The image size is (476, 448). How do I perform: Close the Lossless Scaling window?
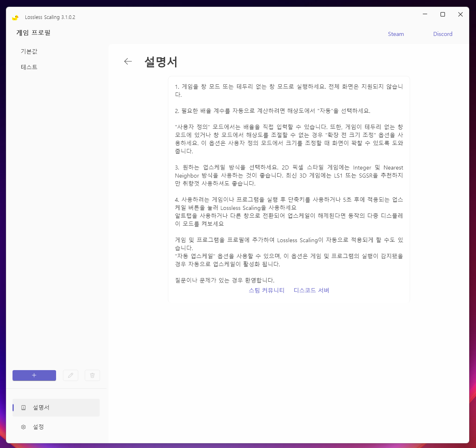point(460,14)
